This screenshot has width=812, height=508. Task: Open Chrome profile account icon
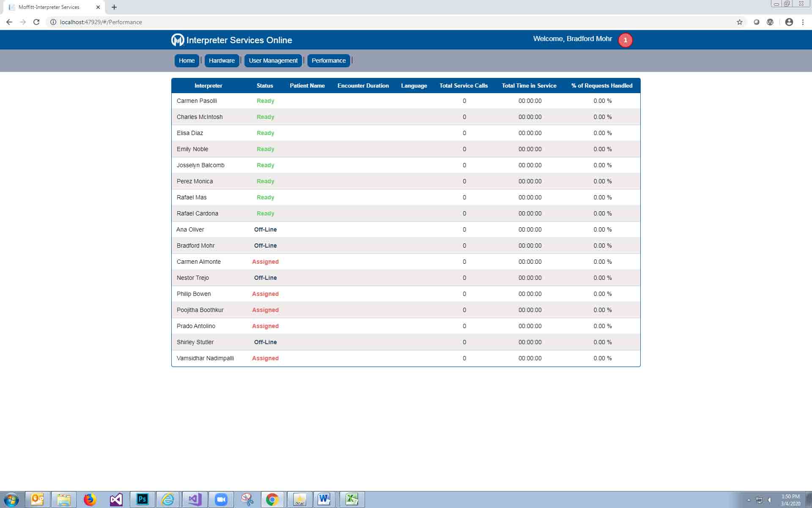789,22
